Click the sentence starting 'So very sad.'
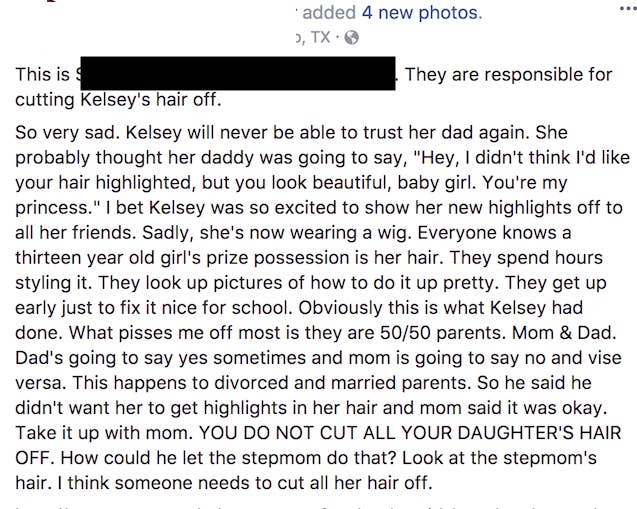637x509 pixels. pyautogui.click(x=66, y=133)
